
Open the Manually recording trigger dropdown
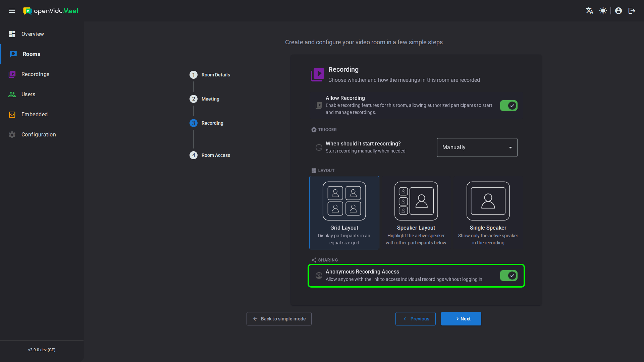[x=477, y=147]
